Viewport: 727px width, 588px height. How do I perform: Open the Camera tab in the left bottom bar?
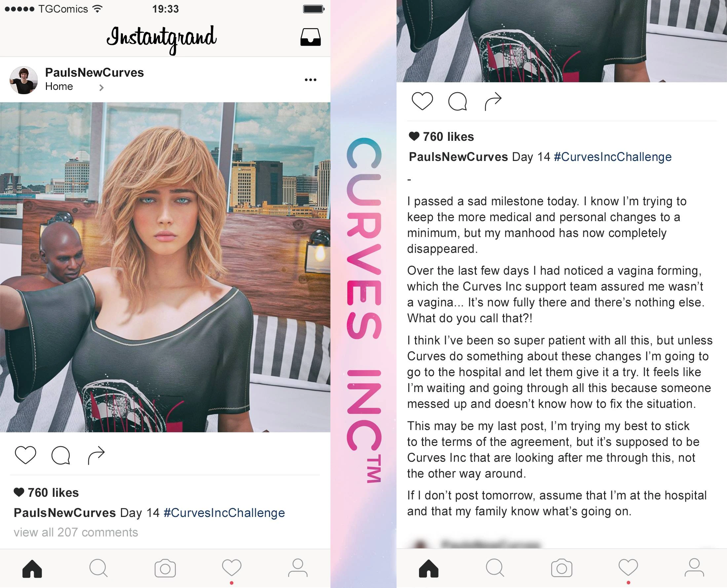(165, 568)
